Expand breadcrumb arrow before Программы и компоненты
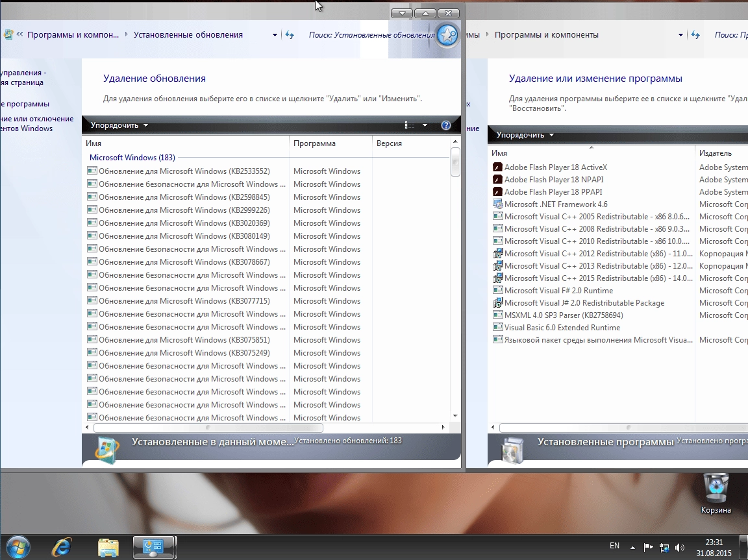Viewport: 748px width, 560px height. [488, 34]
